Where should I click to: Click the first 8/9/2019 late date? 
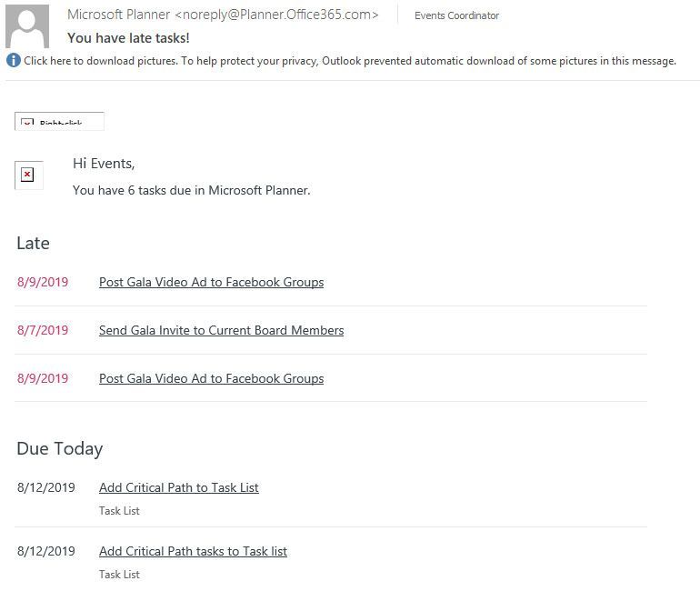click(43, 282)
